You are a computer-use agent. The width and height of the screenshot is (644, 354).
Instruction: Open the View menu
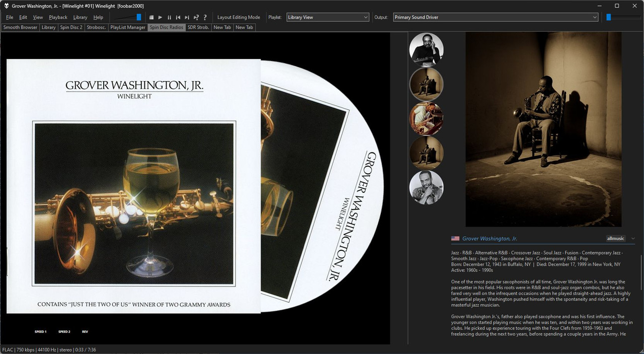(38, 17)
